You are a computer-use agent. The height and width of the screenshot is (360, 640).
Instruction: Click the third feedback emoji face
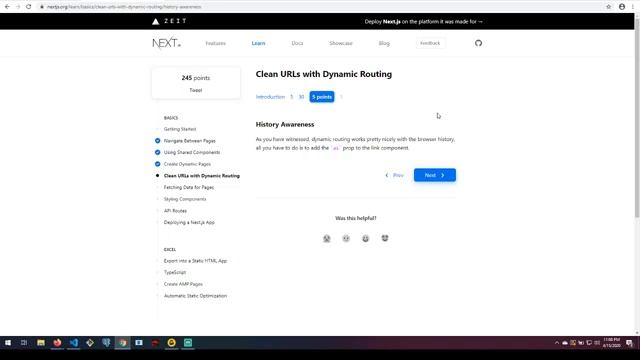coord(365,238)
